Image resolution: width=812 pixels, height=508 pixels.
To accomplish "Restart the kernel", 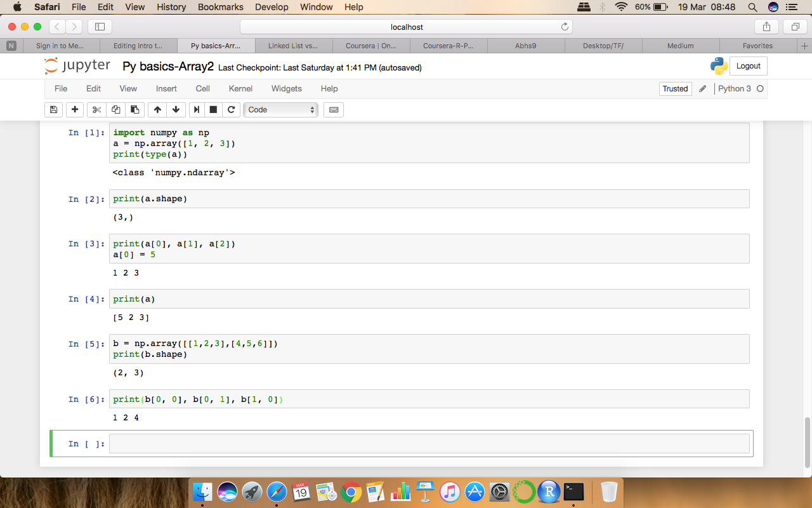I will click(x=231, y=109).
